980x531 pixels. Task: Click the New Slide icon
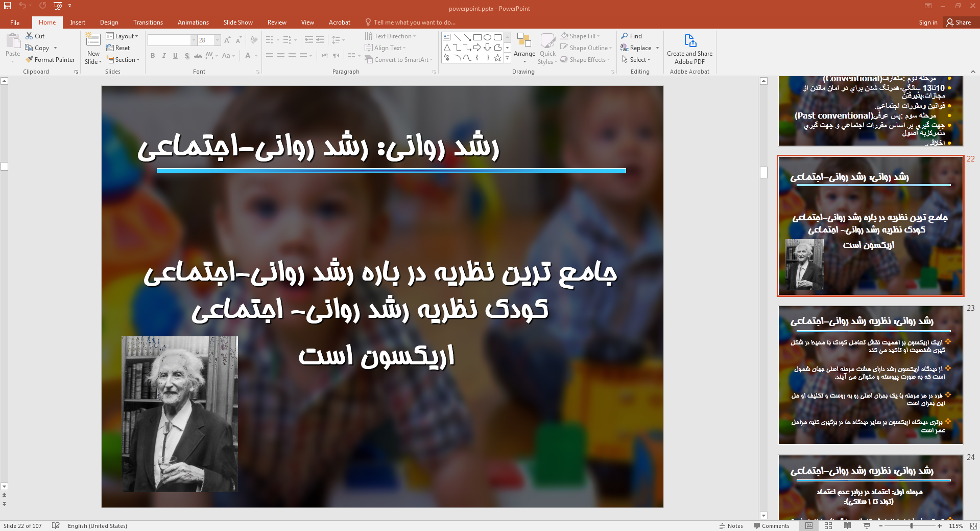pos(93,40)
